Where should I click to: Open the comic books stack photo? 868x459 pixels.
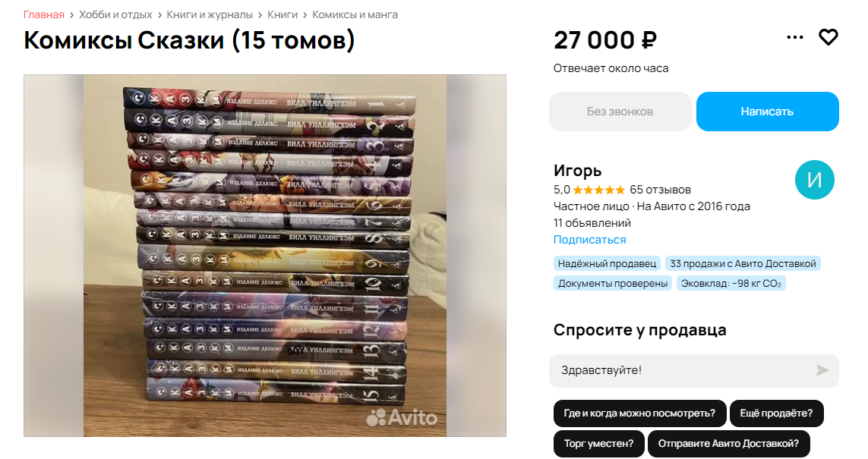(x=264, y=255)
